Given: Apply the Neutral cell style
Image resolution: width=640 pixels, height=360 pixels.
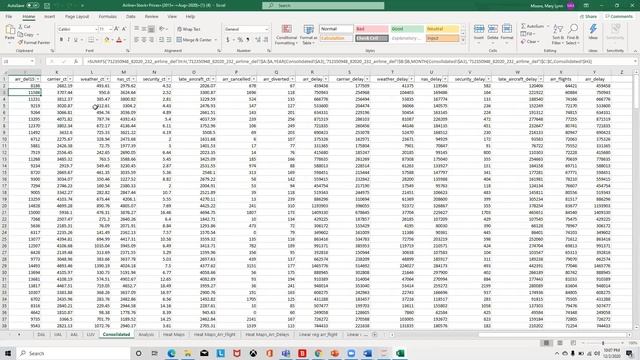Looking at the screenshot, I should click(x=442, y=29).
